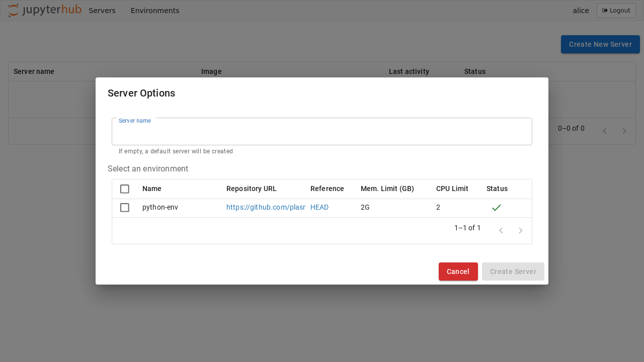Open the python-env GitHub repository link
Viewport: 644px width, 362px height.
[x=266, y=207]
